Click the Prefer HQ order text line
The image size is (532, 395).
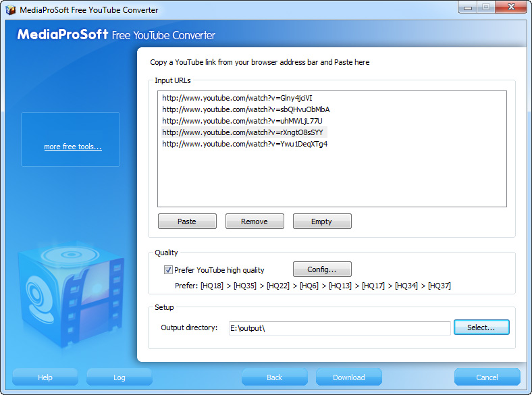pos(313,286)
